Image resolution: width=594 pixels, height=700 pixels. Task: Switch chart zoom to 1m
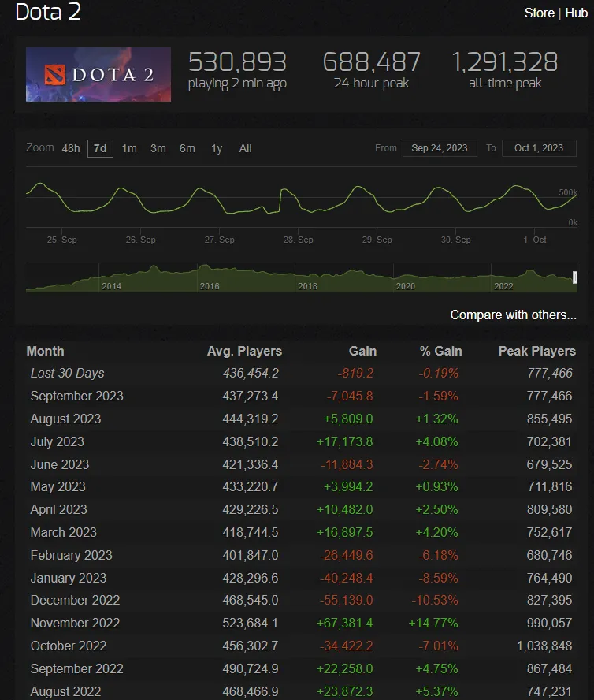coord(129,148)
